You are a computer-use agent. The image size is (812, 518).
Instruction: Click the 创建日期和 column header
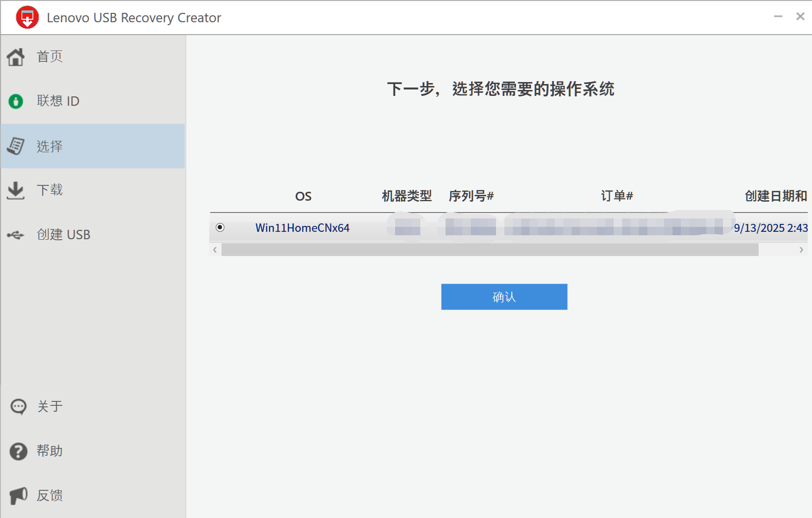[x=776, y=196]
